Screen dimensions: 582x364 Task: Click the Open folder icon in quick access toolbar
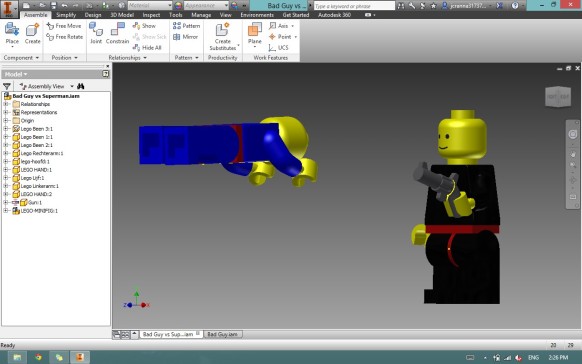point(42,6)
